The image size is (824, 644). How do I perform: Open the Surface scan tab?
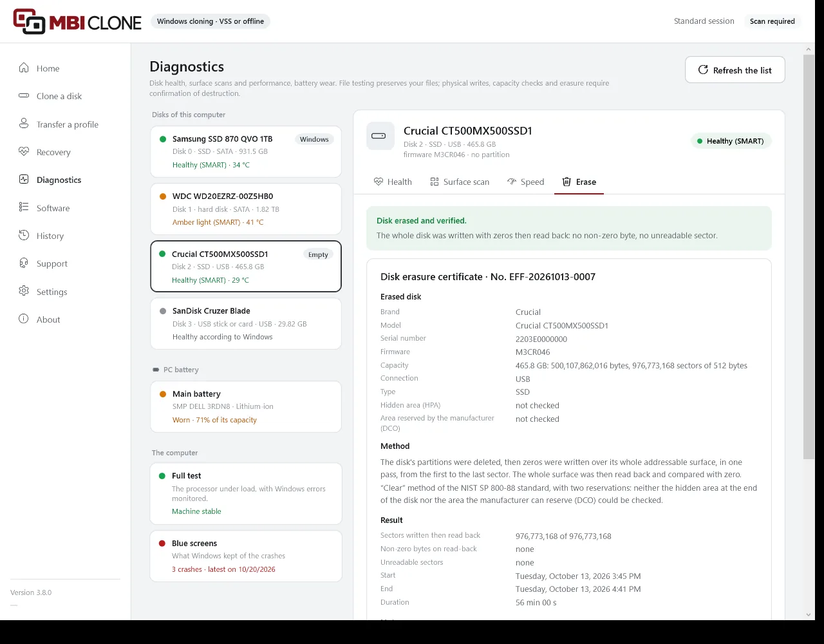[460, 182]
